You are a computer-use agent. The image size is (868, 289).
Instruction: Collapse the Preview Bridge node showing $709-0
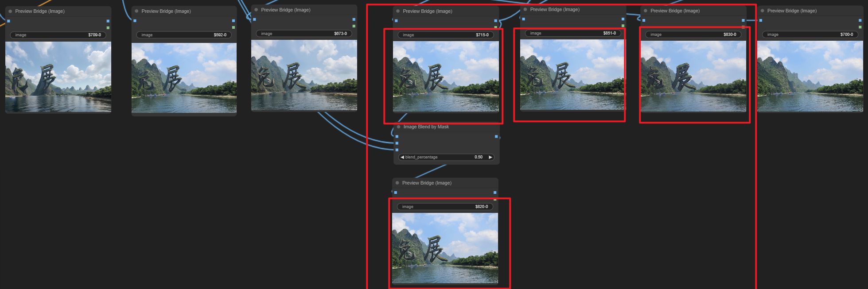pyautogui.click(x=10, y=12)
